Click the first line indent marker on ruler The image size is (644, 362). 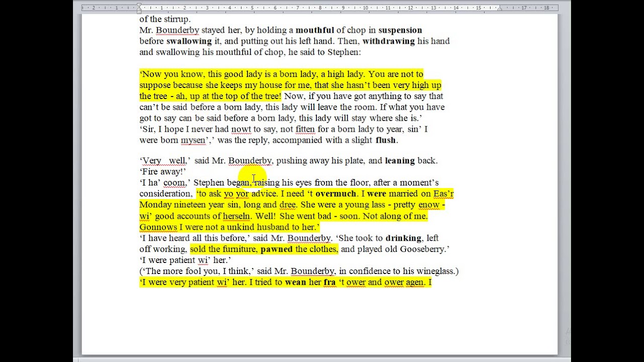click(139, 6)
